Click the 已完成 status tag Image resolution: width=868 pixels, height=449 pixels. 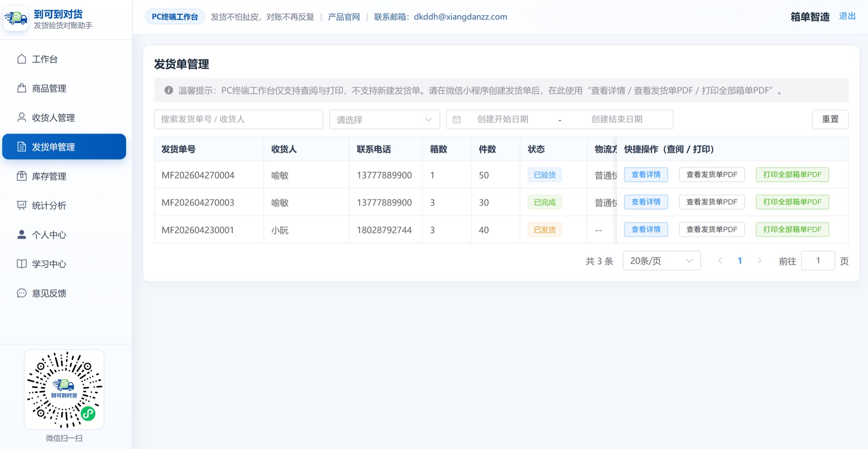coord(545,203)
